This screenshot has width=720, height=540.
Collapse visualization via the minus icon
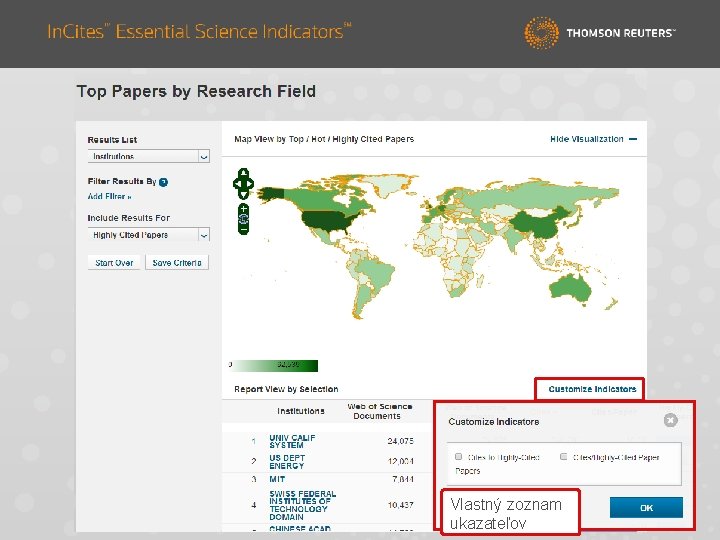pos(633,139)
